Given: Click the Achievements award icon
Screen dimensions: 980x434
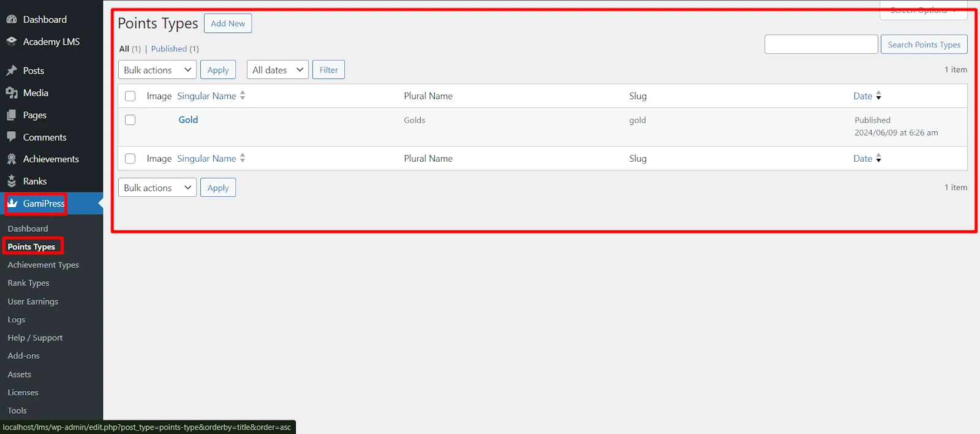Looking at the screenshot, I should click(12, 159).
